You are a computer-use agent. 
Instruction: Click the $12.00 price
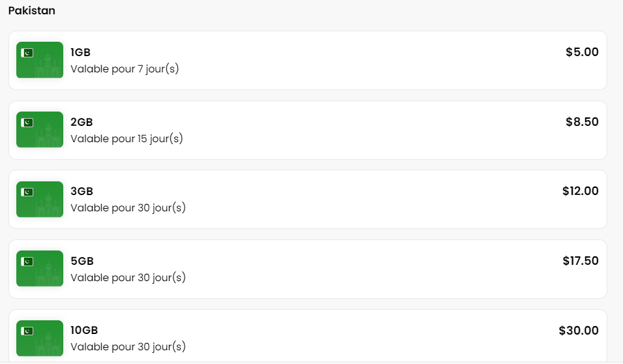click(x=581, y=191)
